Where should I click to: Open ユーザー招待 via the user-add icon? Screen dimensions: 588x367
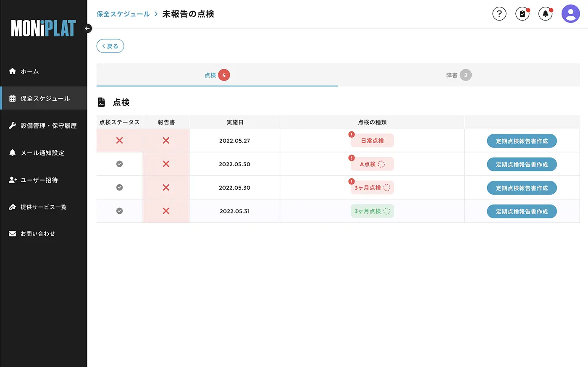(12, 180)
